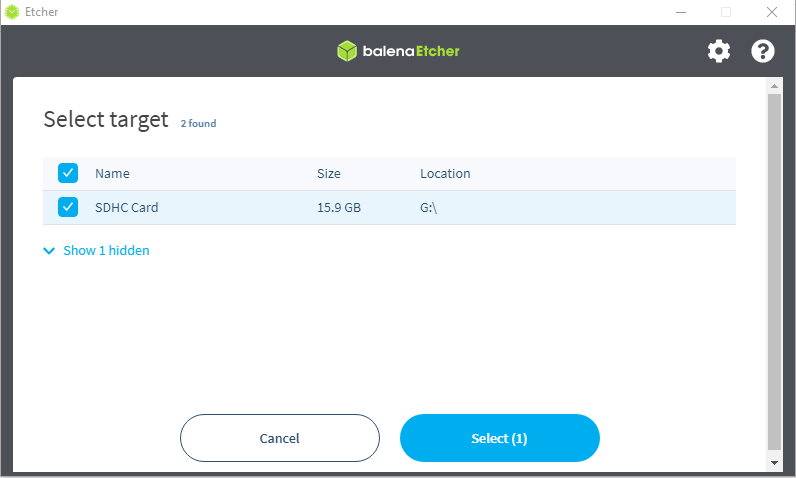Screen dimensions: 796x478
Task: Click the help question mark icon
Action: (x=763, y=51)
